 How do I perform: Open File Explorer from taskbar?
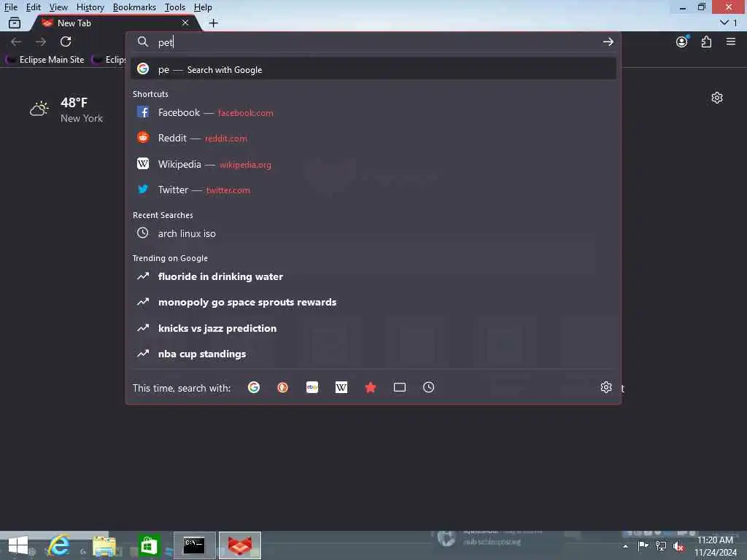point(104,545)
